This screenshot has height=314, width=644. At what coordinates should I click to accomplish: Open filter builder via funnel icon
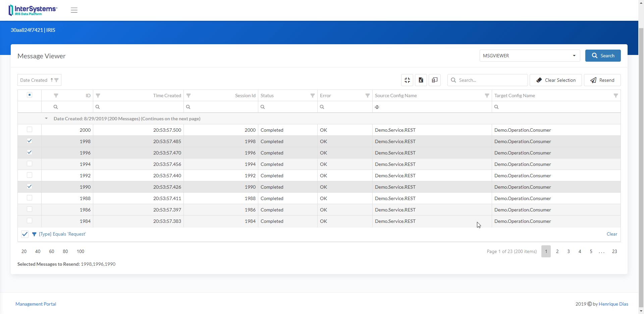pos(34,234)
